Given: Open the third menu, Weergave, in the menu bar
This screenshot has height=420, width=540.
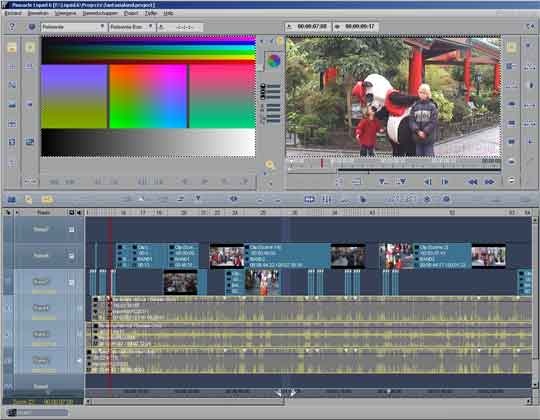Looking at the screenshot, I should click(65, 13).
